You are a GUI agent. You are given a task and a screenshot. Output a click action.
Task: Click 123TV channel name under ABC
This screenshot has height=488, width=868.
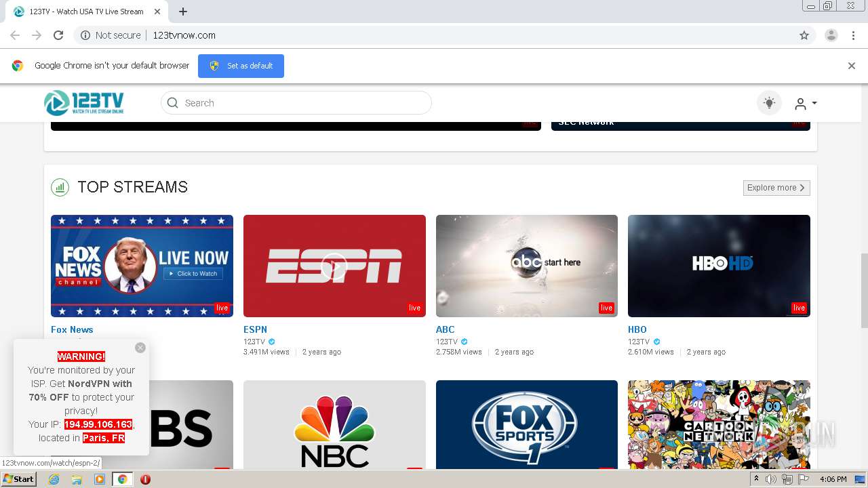(447, 342)
